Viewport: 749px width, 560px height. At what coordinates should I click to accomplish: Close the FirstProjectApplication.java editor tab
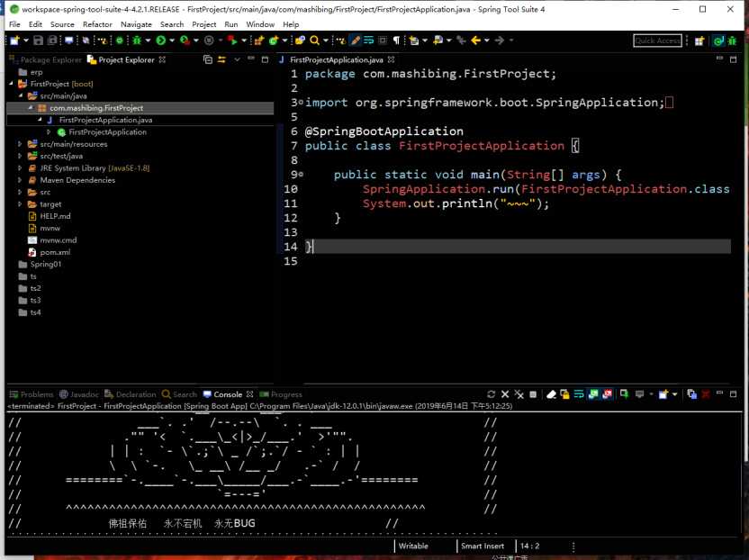(x=392, y=59)
